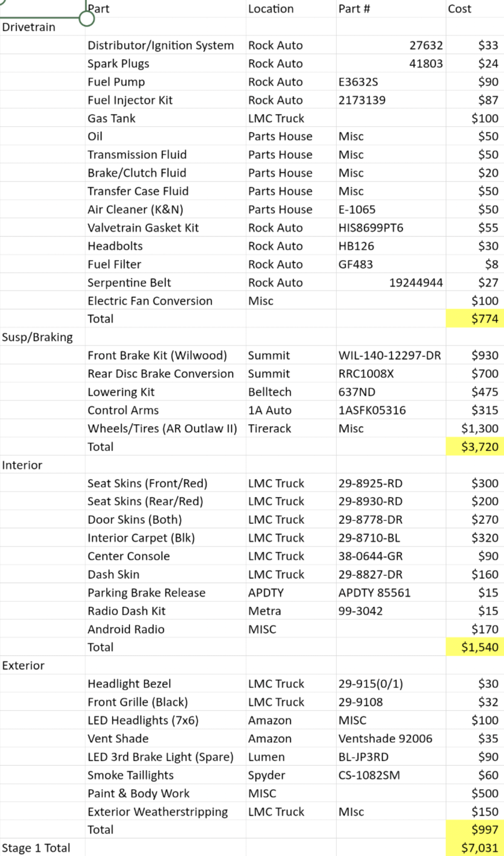The image size is (504, 856).
Task: Click the Ventshade 92006 part number cell
Action: (385, 739)
